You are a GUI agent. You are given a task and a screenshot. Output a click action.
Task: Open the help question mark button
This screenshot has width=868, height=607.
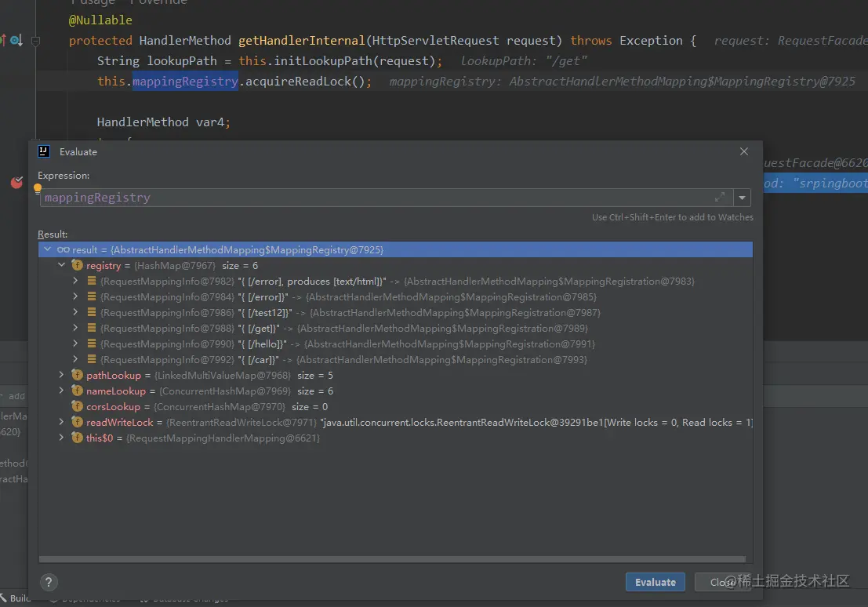point(49,582)
